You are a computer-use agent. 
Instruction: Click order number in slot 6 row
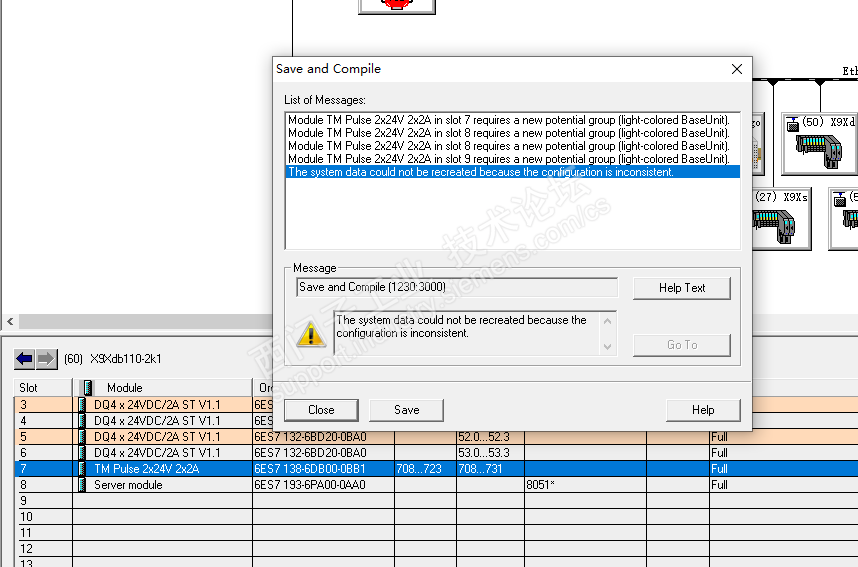pyautogui.click(x=310, y=453)
